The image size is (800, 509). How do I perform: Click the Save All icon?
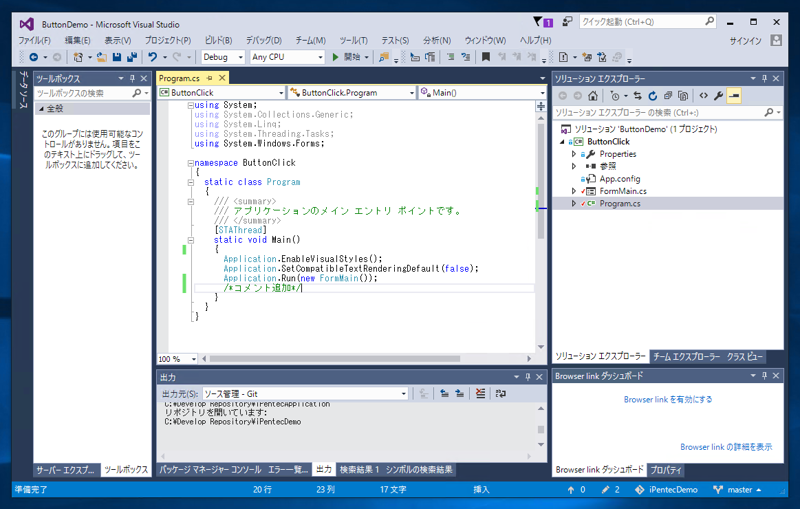[x=132, y=57]
